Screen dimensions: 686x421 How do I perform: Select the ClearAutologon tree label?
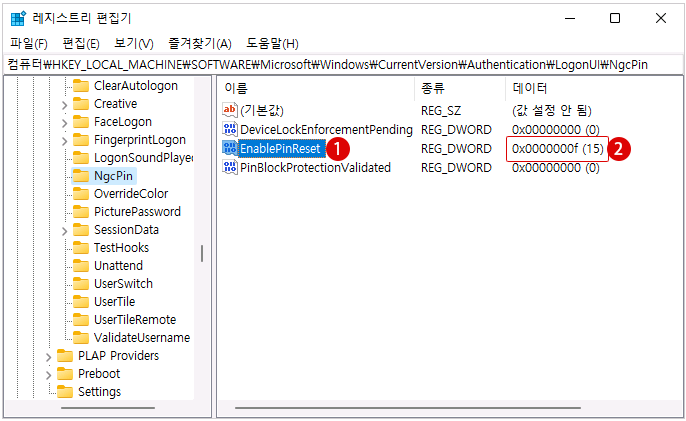(136, 86)
